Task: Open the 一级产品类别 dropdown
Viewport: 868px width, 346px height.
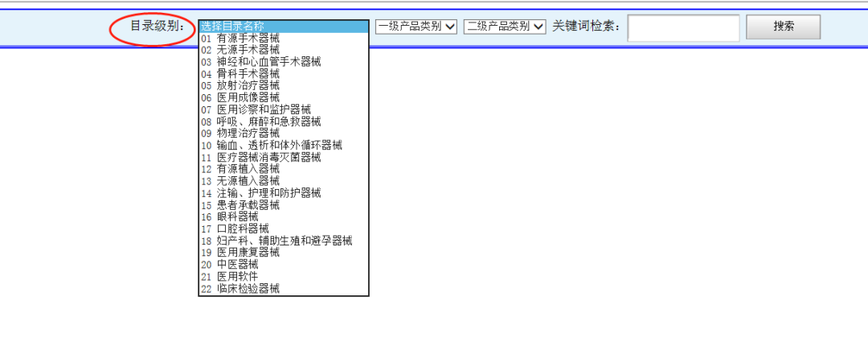Action: pos(416,26)
